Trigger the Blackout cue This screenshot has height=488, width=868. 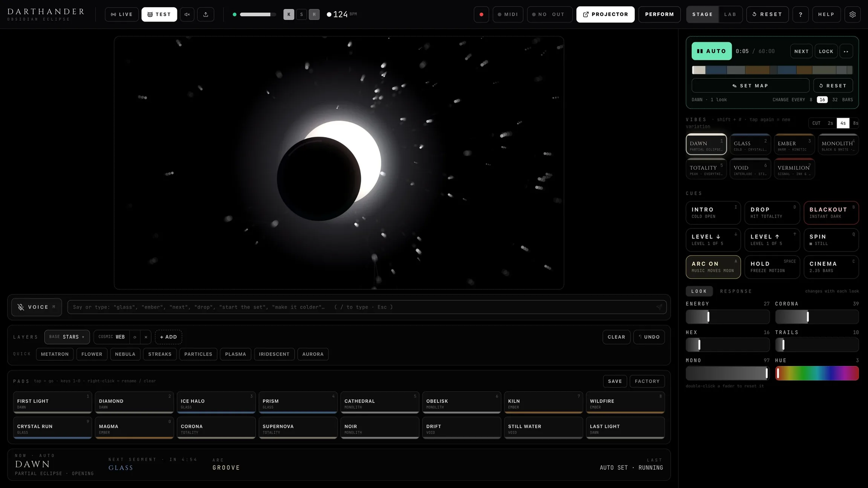click(831, 213)
